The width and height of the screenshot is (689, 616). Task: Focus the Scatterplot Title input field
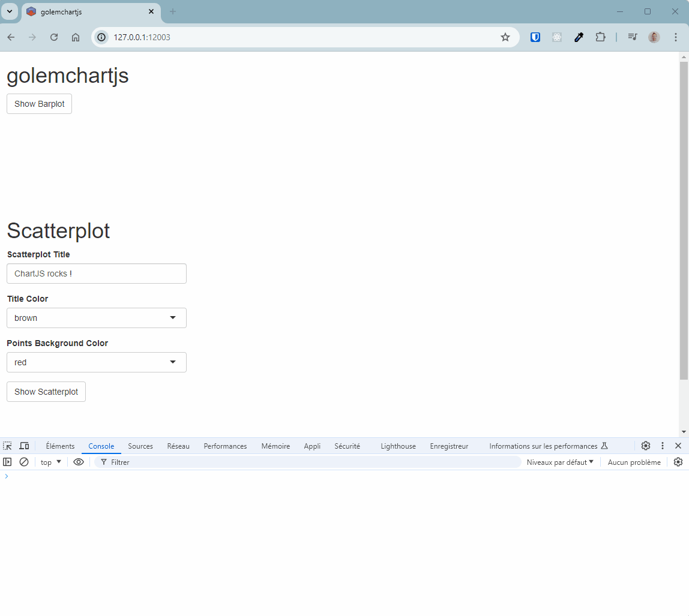[x=97, y=274]
